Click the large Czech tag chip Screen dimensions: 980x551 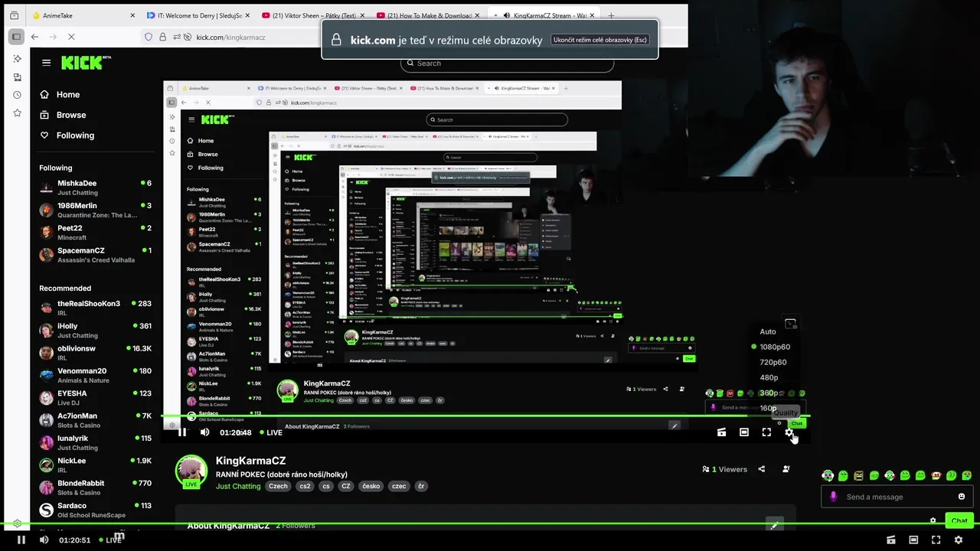coord(278,486)
